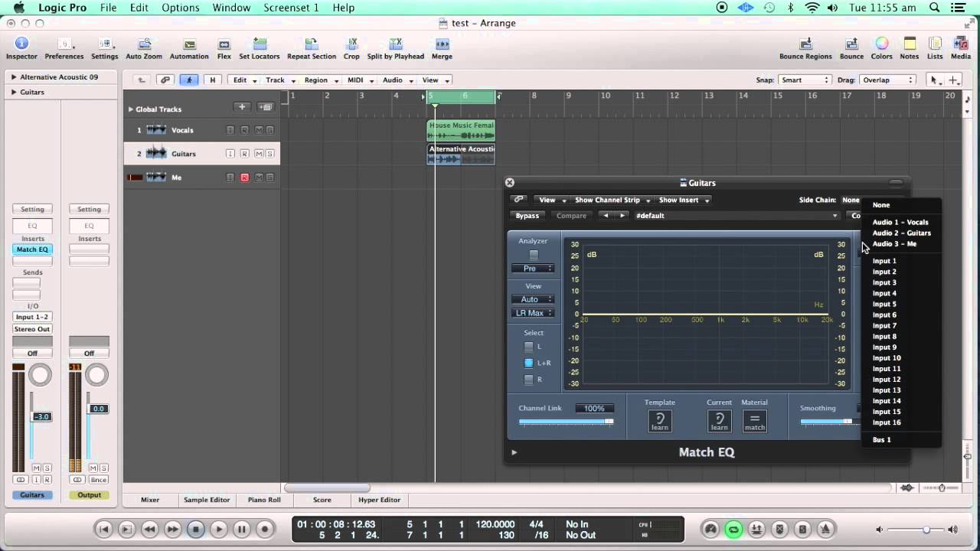Click the Compare button in Match EQ

pyautogui.click(x=571, y=216)
